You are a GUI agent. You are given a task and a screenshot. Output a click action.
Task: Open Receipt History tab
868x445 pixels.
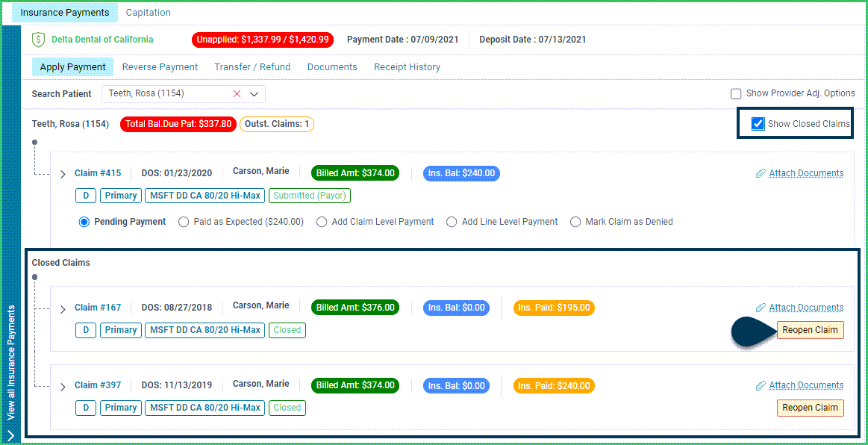(x=407, y=67)
